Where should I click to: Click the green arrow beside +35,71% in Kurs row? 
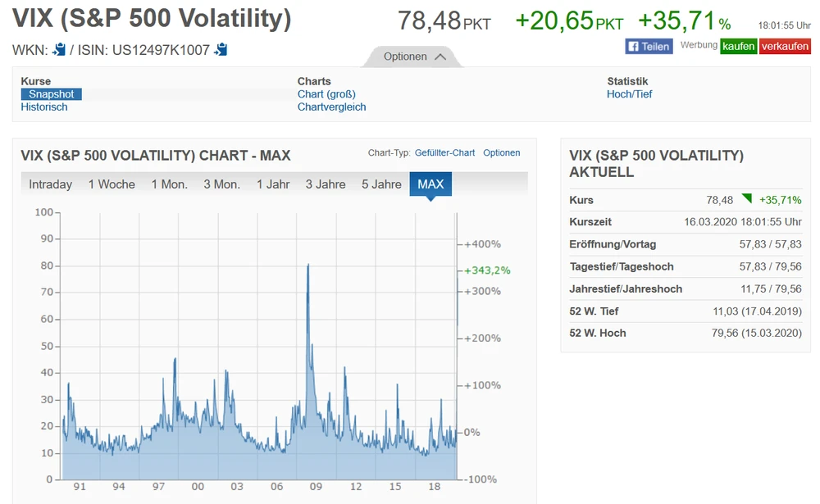tap(746, 199)
